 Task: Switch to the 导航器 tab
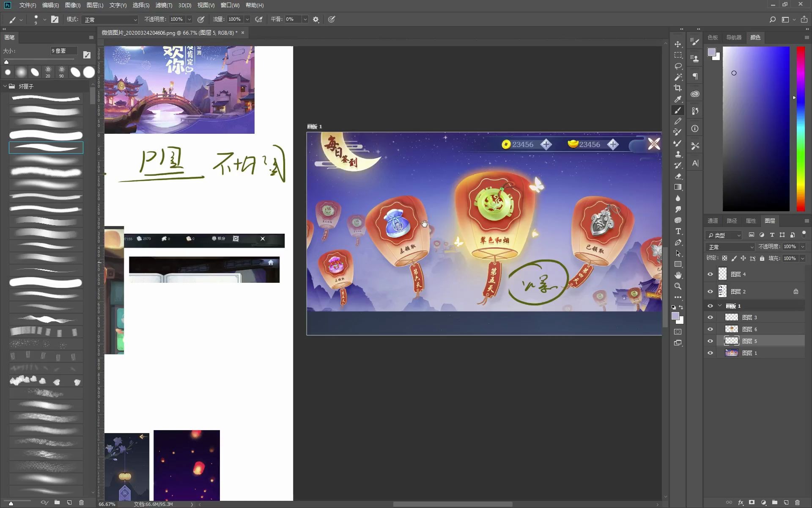pos(734,37)
